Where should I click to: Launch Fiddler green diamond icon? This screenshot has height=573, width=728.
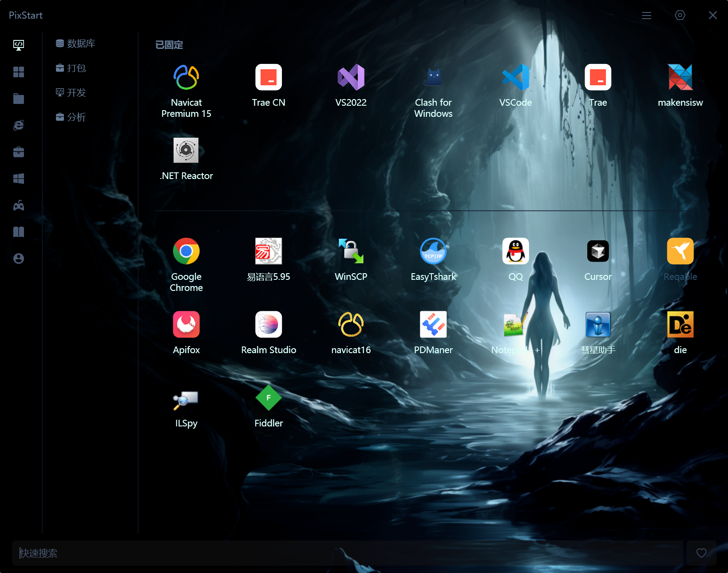[x=269, y=398]
